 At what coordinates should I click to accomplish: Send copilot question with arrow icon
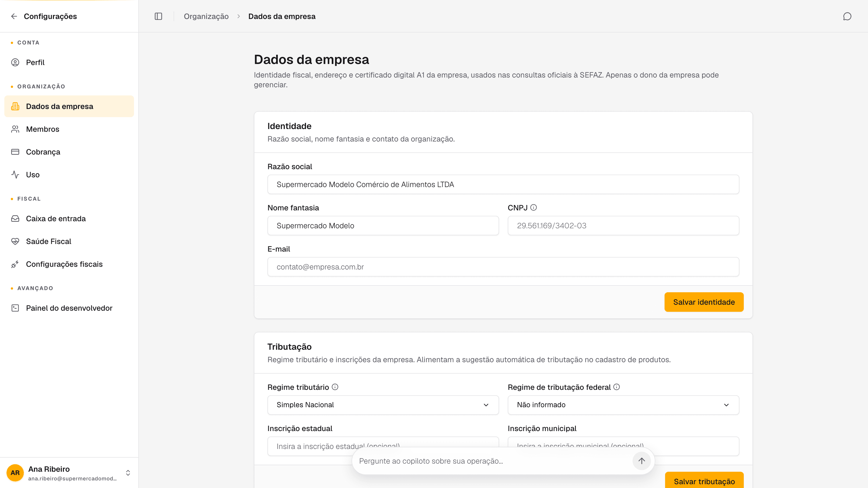[x=642, y=461]
